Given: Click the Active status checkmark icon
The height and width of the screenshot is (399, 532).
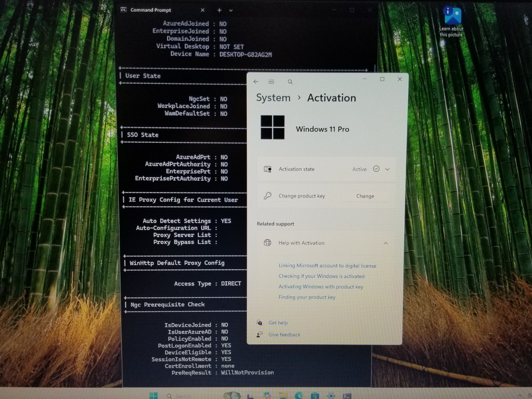Looking at the screenshot, I should [x=376, y=169].
